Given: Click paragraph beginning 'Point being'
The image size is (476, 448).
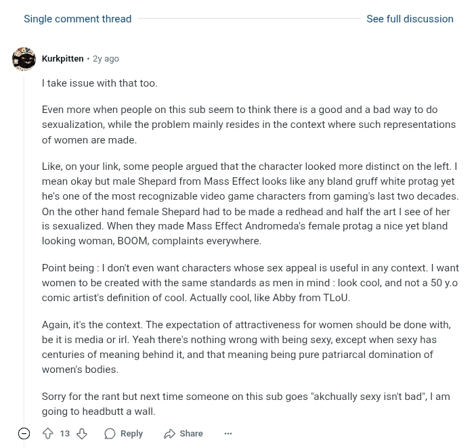Looking at the screenshot, I should (251, 283).
